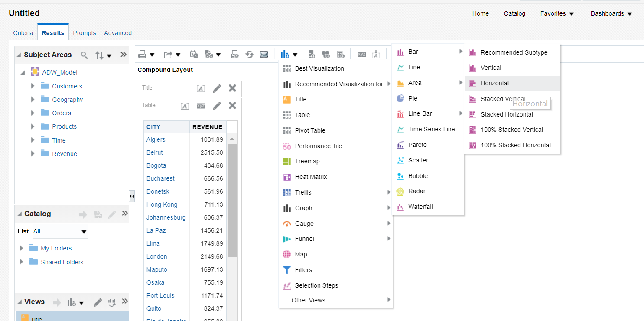Screen dimensions: 644x321
Task: Select Treemap from New View menu
Action: (335, 161)
